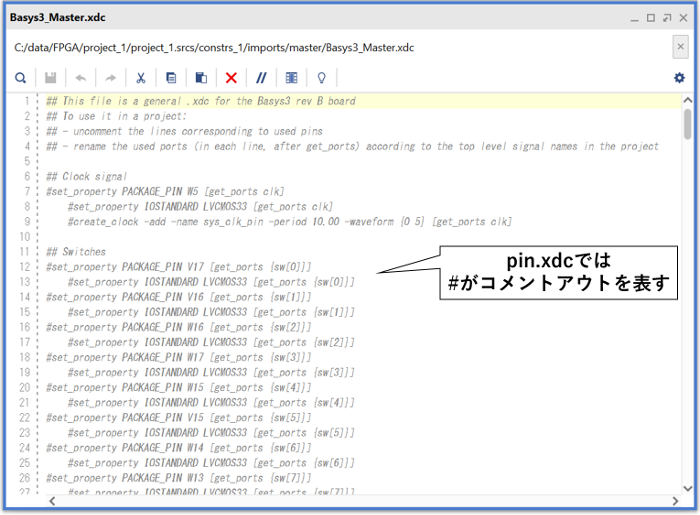Undo the last edit
Image resolution: width=700 pixels, height=515 pixels.
pos(81,78)
